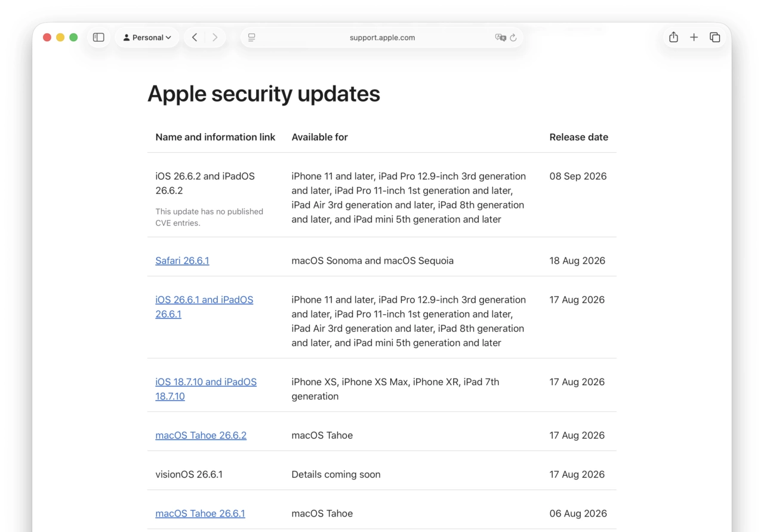This screenshot has height=532, width=764.
Task: Click the 'Details coming soon' cell
Action: click(335, 474)
